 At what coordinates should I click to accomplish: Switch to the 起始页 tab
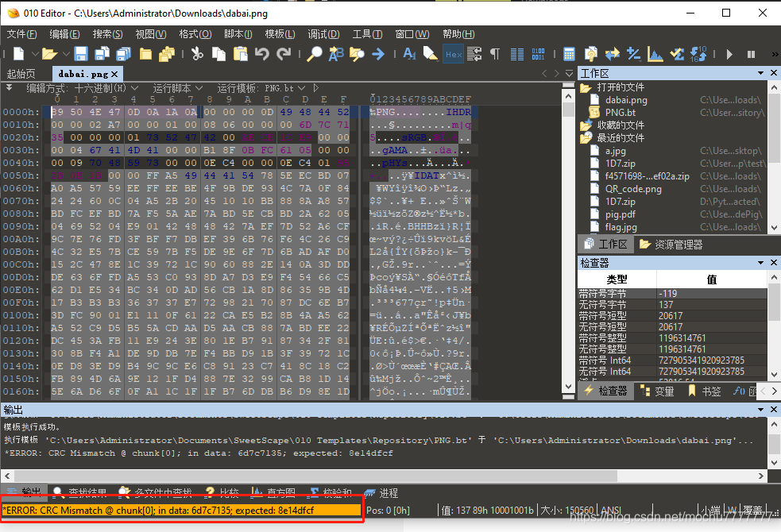pyautogui.click(x=21, y=74)
